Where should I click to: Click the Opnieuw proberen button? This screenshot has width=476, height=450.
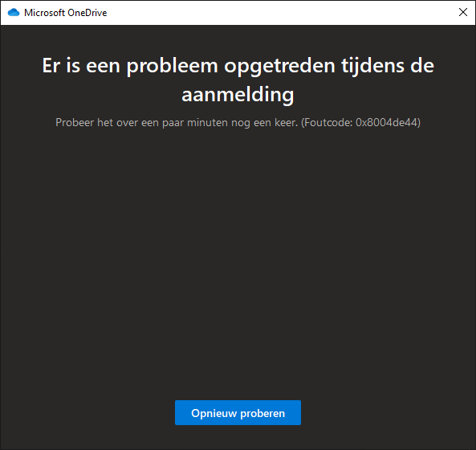point(238,412)
